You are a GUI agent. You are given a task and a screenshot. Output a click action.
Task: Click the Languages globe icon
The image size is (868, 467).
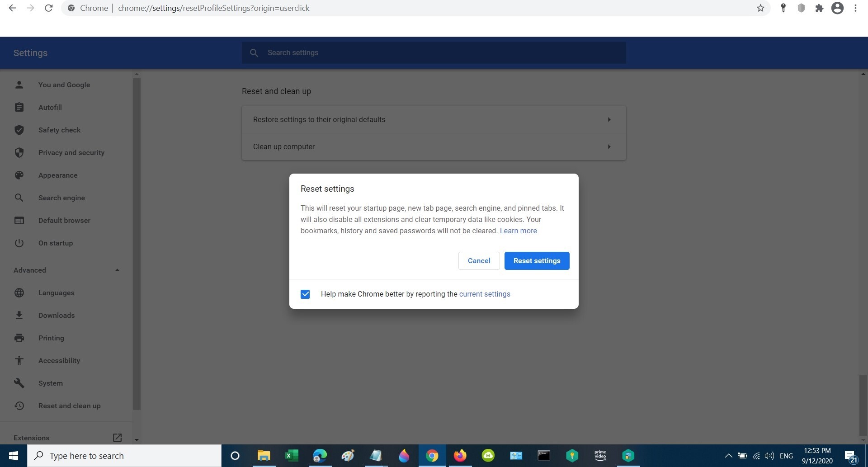point(19,292)
